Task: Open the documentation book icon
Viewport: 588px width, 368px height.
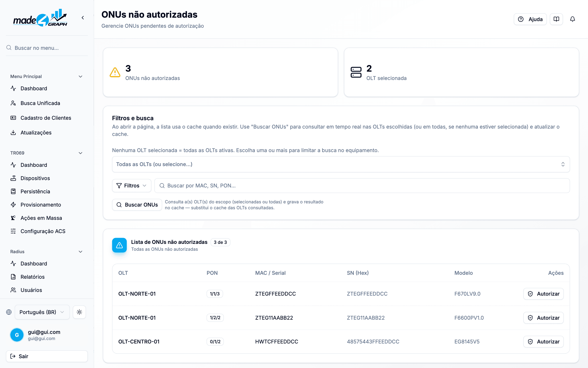Action: click(556, 19)
